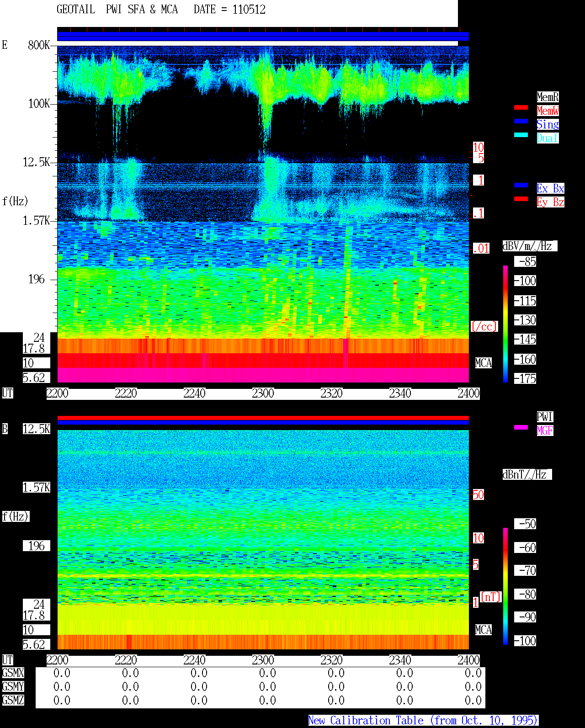
Task: Click the -85 value on the E color scale
Action: coord(527,262)
